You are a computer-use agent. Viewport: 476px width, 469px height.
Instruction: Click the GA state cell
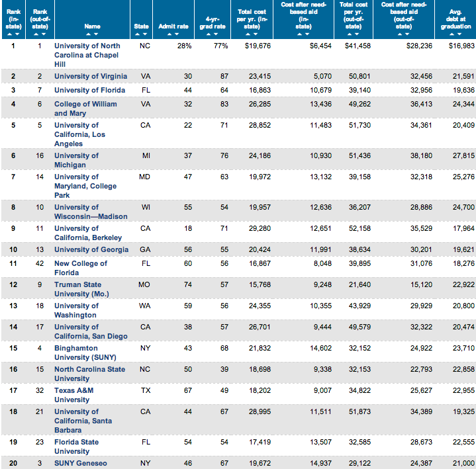[x=145, y=249]
